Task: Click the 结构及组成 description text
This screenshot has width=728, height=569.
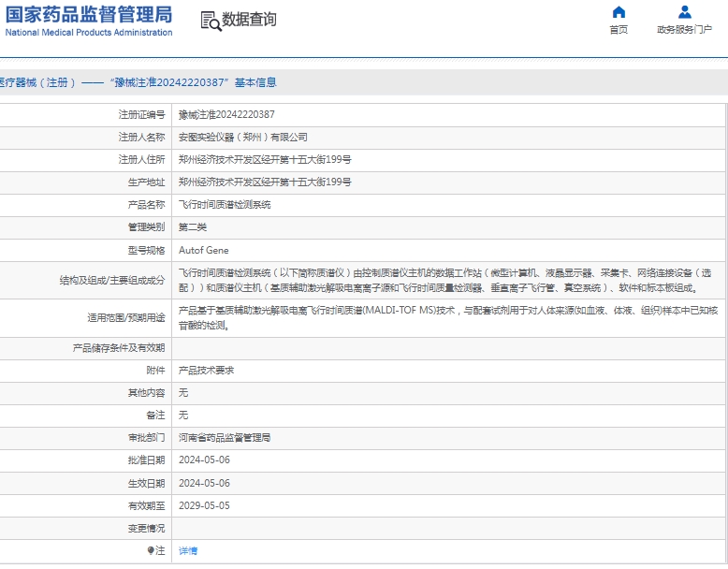Action: (444, 281)
